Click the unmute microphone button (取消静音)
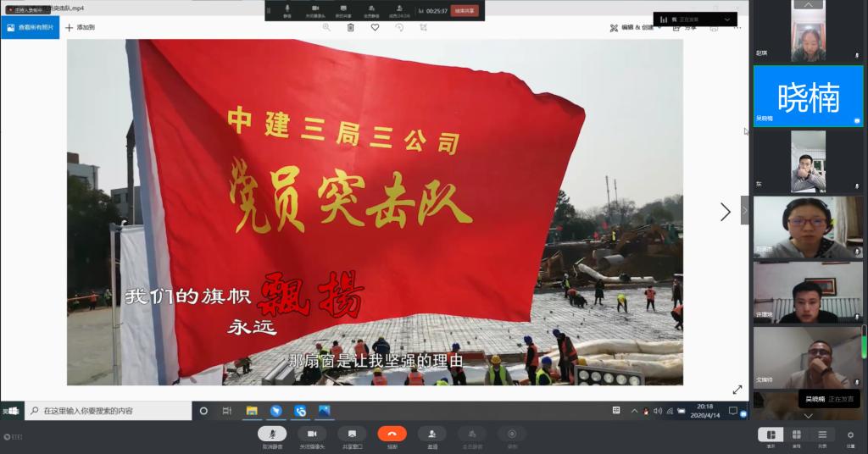This screenshot has width=868, height=454. pyautogui.click(x=272, y=435)
